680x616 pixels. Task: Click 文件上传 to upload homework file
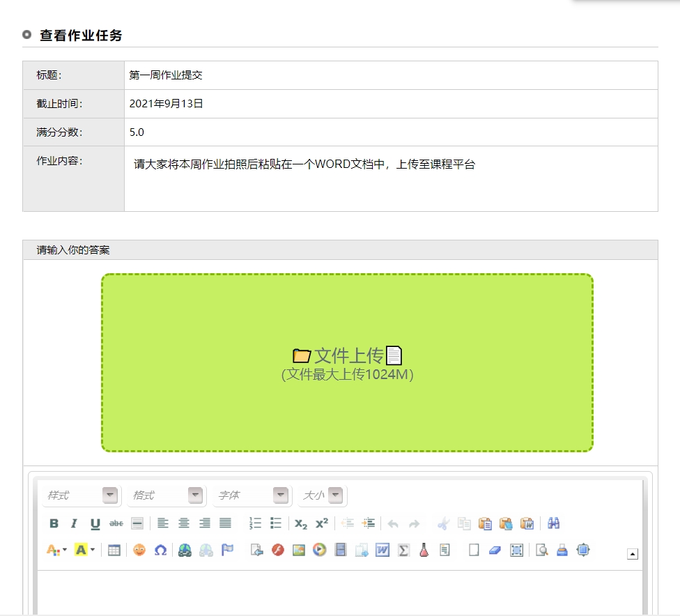coord(347,355)
